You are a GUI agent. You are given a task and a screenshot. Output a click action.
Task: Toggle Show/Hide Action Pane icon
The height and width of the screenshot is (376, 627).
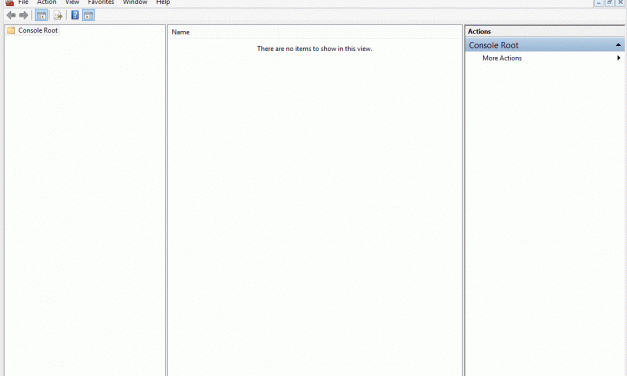point(88,16)
